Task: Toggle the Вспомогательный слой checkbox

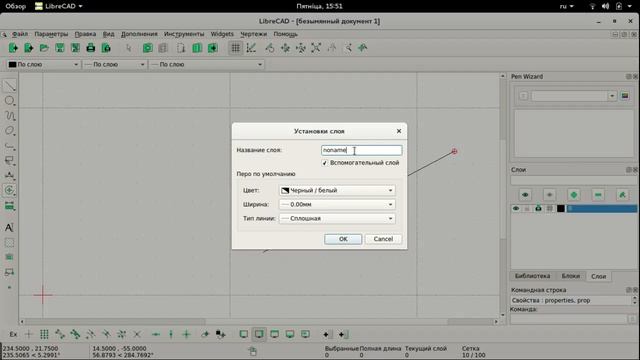Action: 325,163
